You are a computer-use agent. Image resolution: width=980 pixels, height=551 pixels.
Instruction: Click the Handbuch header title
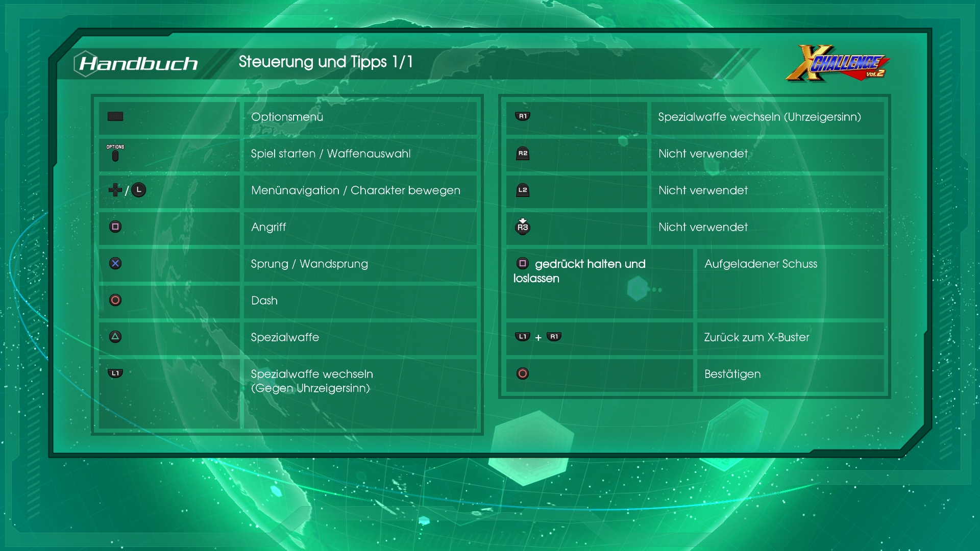[x=138, y=63]
